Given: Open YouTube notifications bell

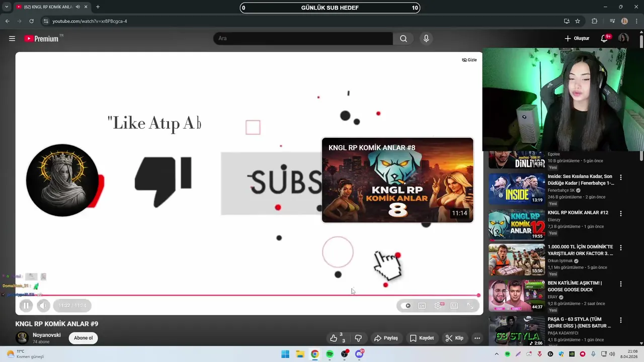Looking at the screenshot, I should click(604, 38).
